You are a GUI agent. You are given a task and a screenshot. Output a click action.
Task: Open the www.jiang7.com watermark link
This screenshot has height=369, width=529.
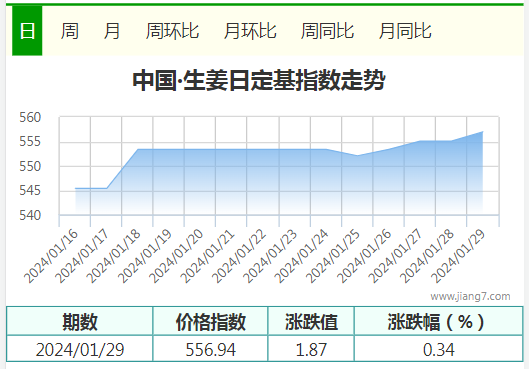pyautogui.click(x=470, y=296)
